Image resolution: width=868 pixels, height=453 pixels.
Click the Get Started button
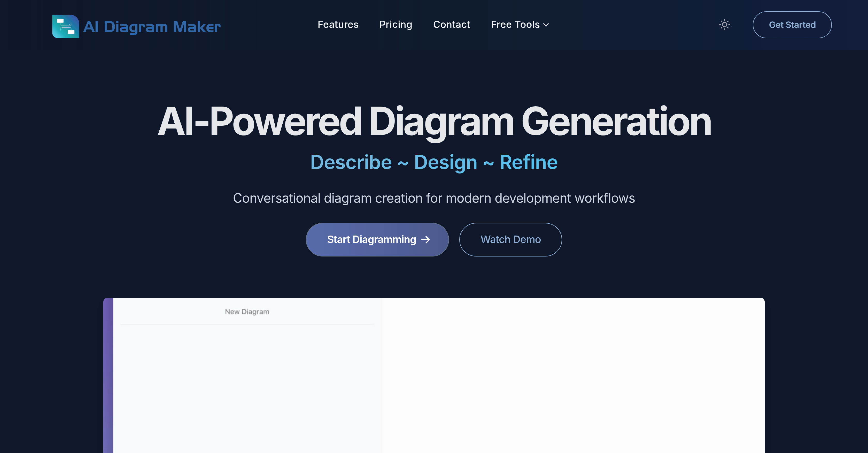pos(792,25)
